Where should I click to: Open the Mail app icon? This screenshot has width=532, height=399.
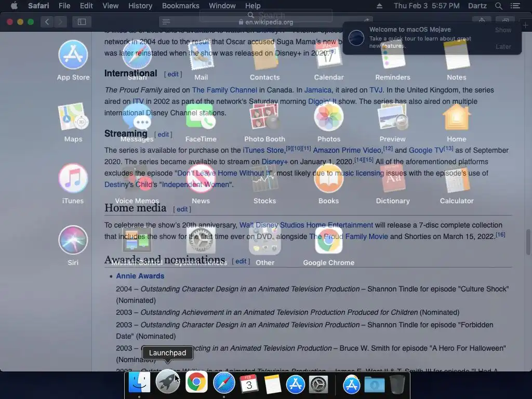[201, 55]
